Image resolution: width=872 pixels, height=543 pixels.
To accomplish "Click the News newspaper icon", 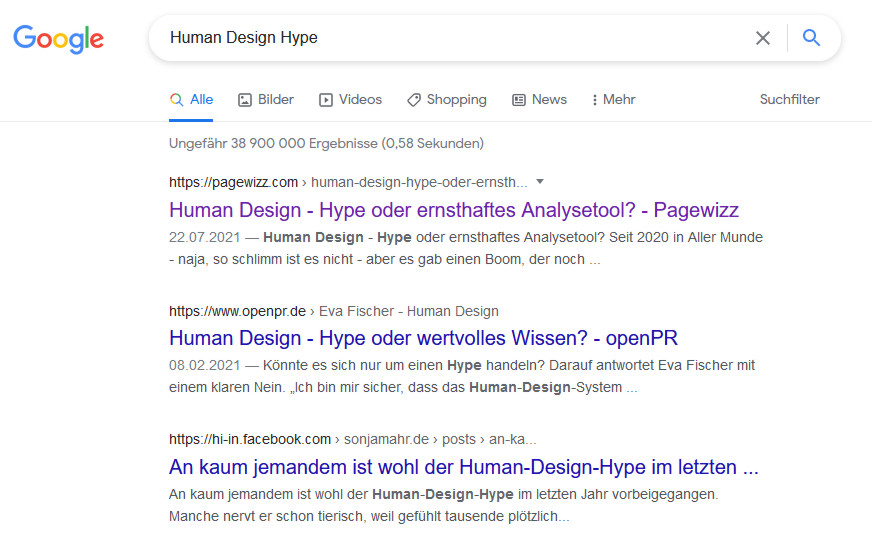I will [x=519, y=100].
